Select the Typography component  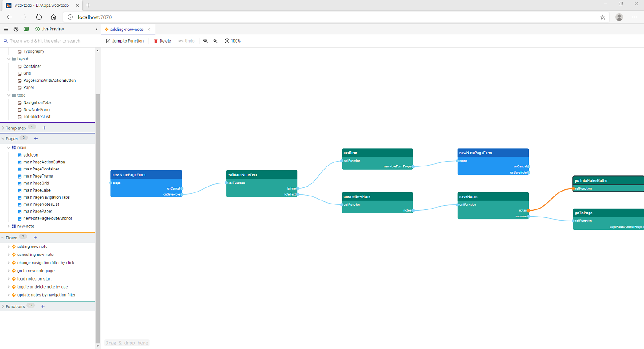(x=34, y=51)
